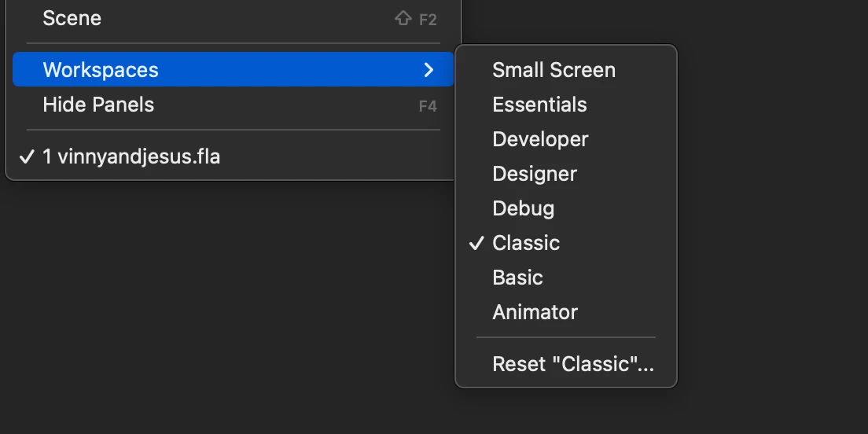Viewport: 868px width, 434px height.
Task: Click the F2 shortcut text beside Scene
Action: pyautogui.click(x=428, y=19)
